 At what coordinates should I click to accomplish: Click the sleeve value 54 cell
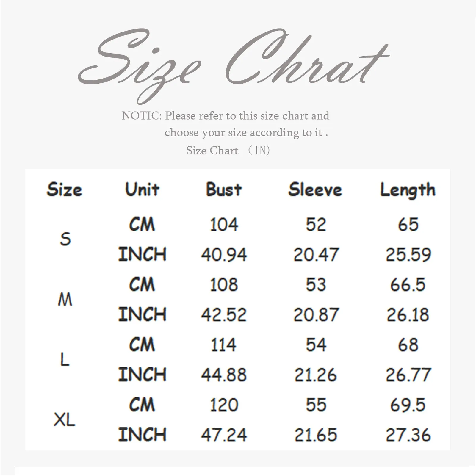[316, 345]
